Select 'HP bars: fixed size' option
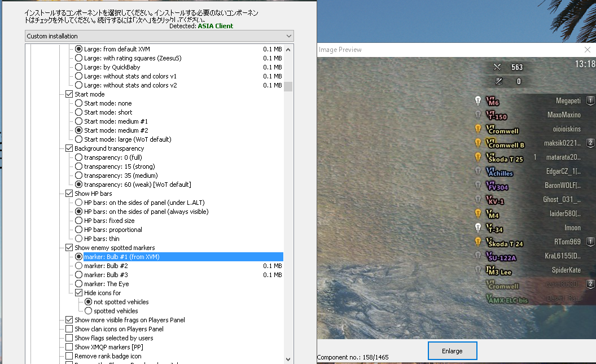The image size is (596, 364). coord(78,221)
